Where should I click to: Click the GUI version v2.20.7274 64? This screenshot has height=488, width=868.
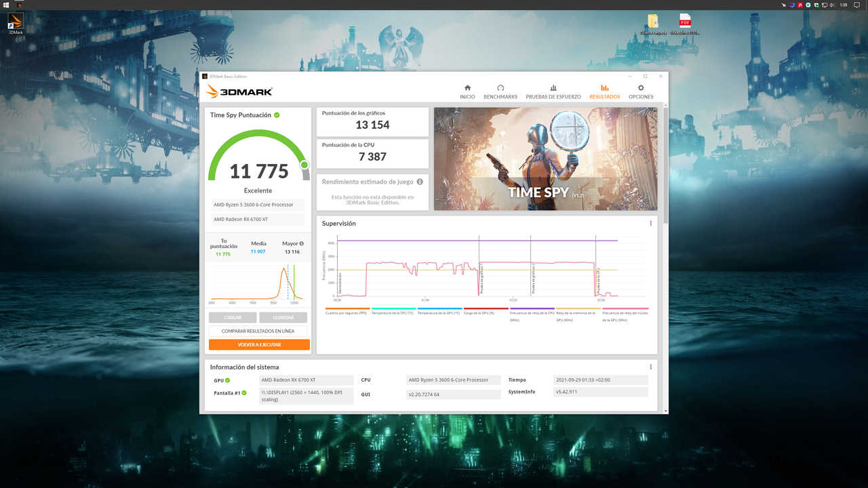[x=454, y=394]
